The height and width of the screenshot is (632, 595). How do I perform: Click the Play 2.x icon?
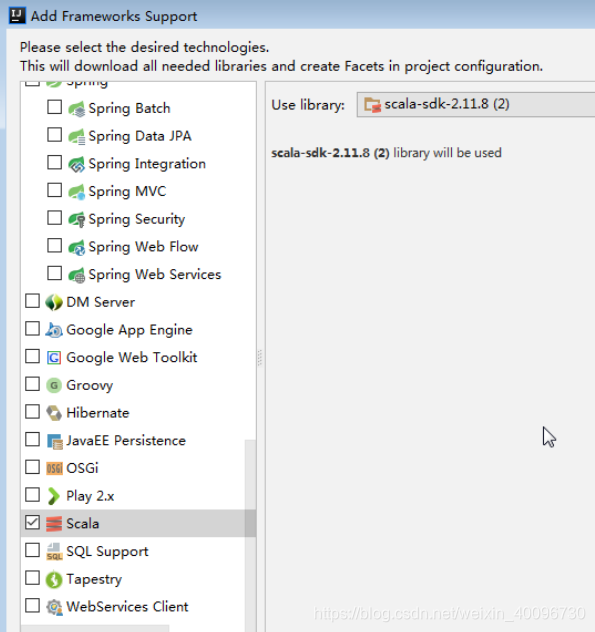click(x=53, y=496)
